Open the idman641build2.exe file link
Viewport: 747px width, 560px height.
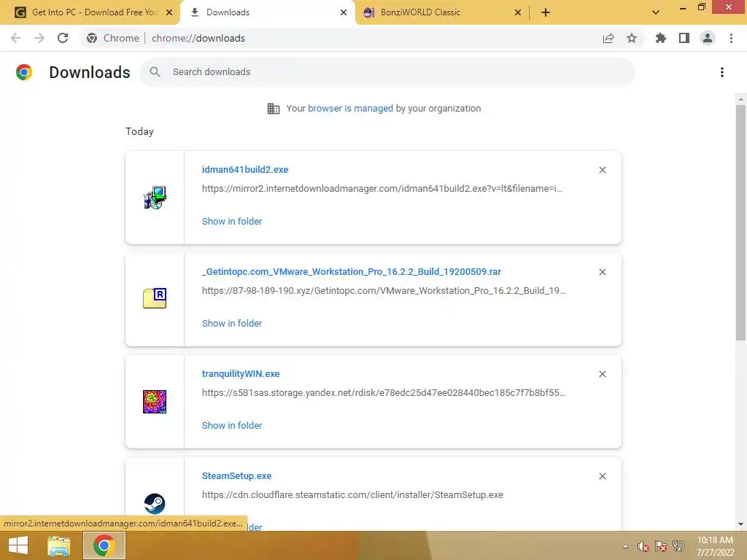point(245,169)
